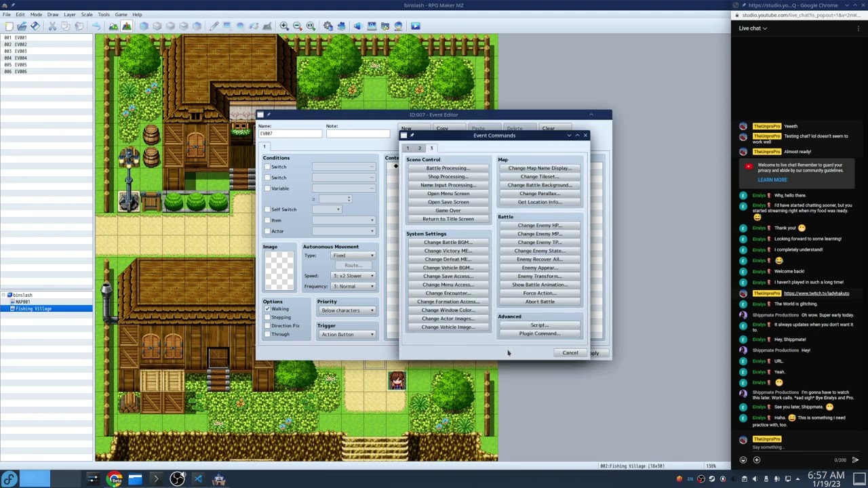Click the Actual Size zoom icon
The height and width of the screenshot is (488, 868).
coord(311,26)
